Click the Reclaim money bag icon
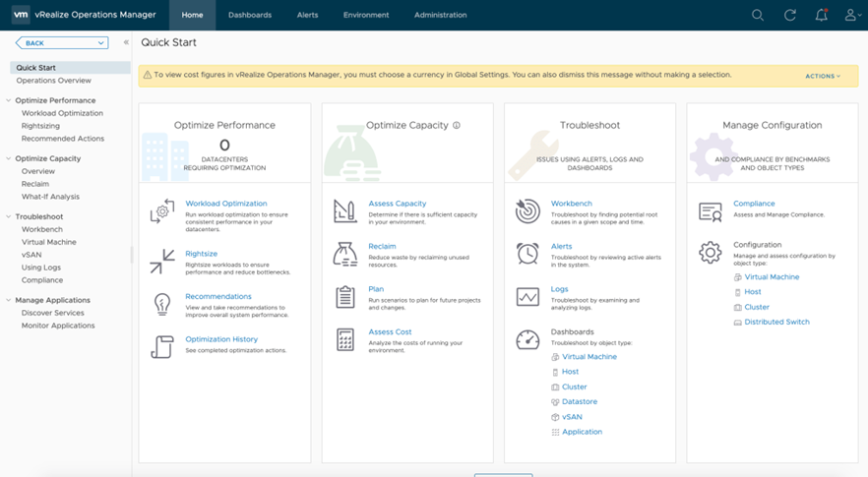The width and height of the screenshot is (868, 477). tap(344, 255)
